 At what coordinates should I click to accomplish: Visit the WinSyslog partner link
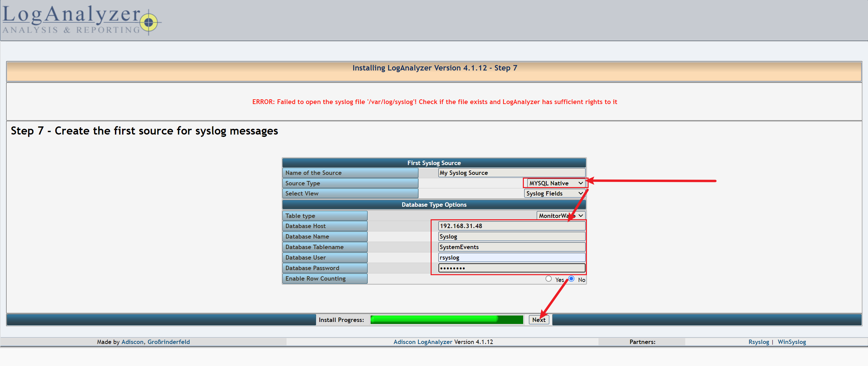[x=791, y=342]
